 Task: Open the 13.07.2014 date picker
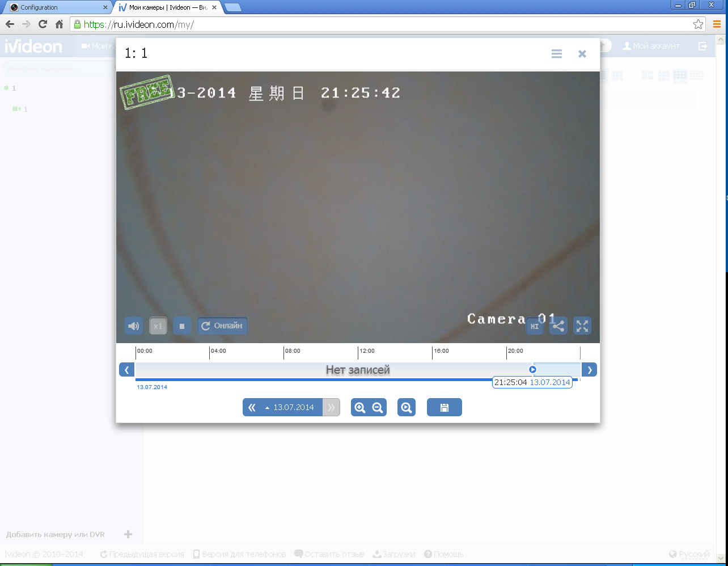(x=290, y=407)
